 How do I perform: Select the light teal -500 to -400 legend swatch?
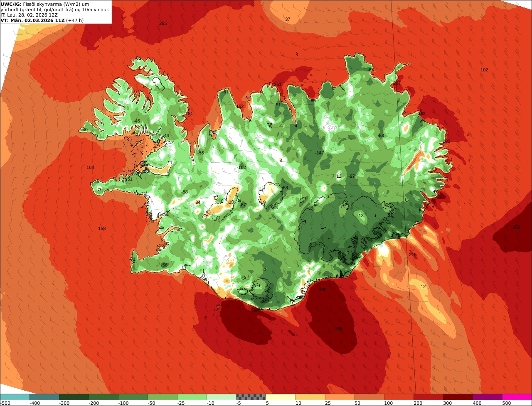click(x=15, y=397)
